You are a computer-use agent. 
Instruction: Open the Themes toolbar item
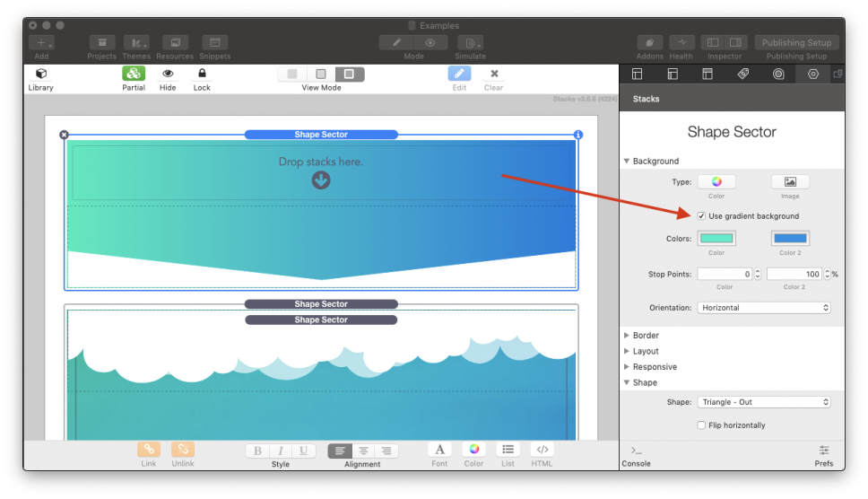[136, 43]
